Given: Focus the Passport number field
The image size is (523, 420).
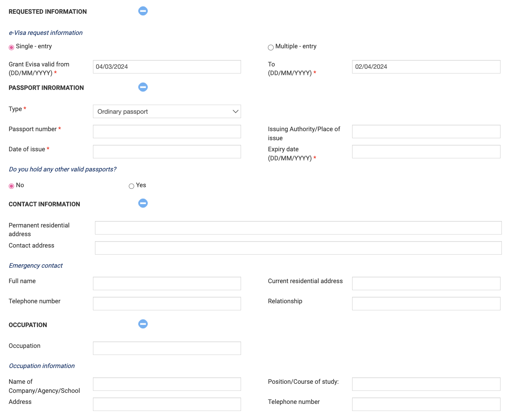Looking at the screenshot, I should pos(167,132).
